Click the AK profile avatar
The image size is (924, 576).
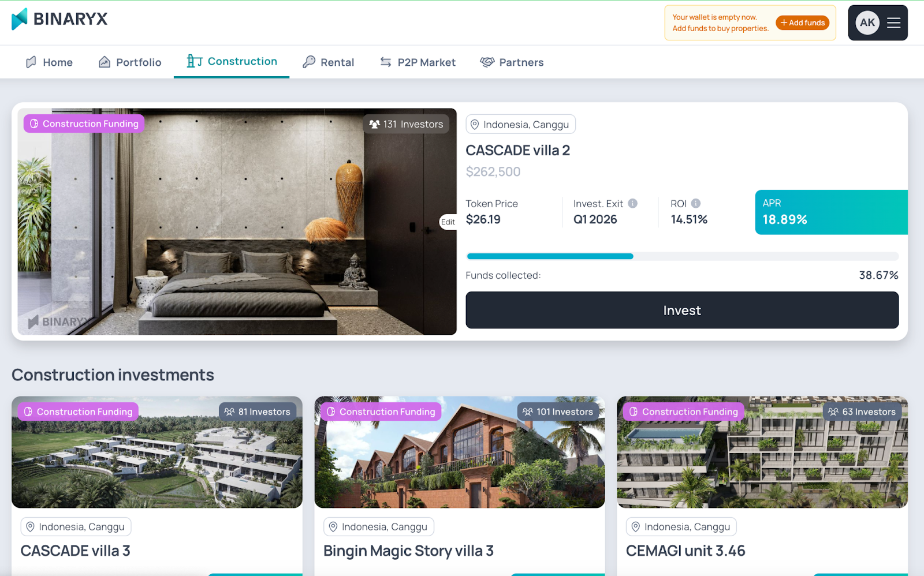tap(867, 23)
